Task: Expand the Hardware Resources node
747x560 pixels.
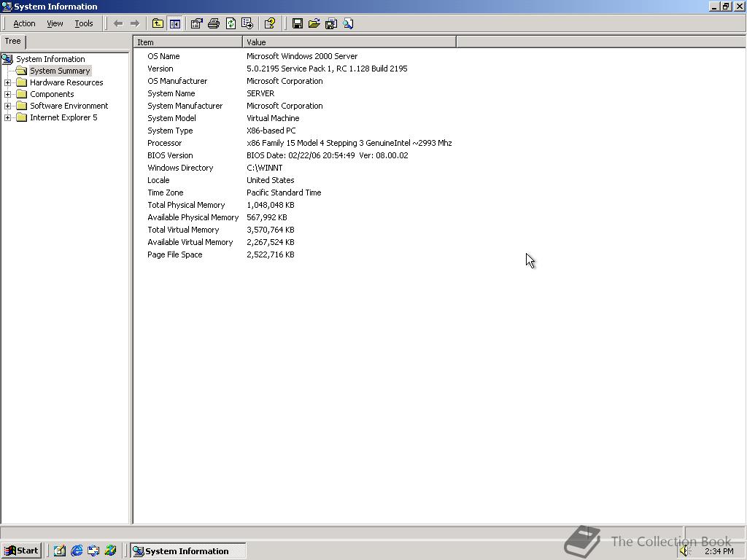Action: [x=7, y=82]
